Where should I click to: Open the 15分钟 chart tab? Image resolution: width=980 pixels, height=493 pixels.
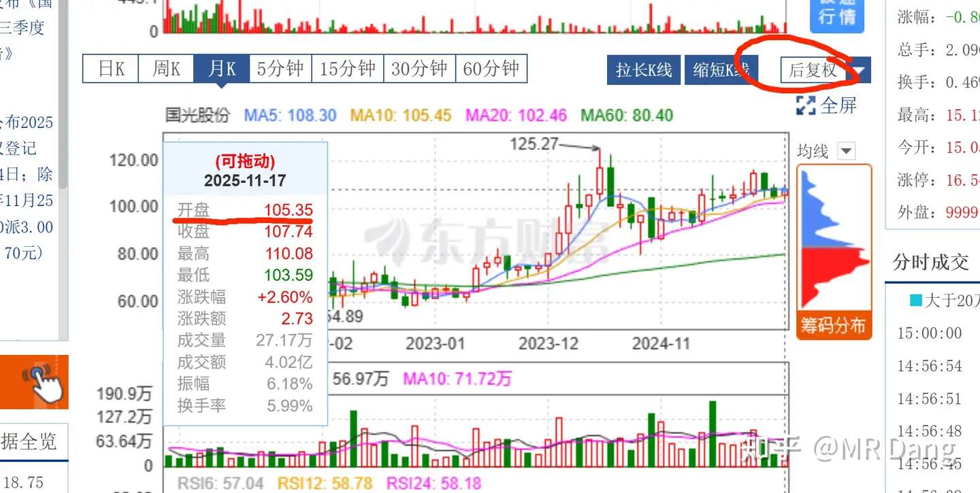347,69
